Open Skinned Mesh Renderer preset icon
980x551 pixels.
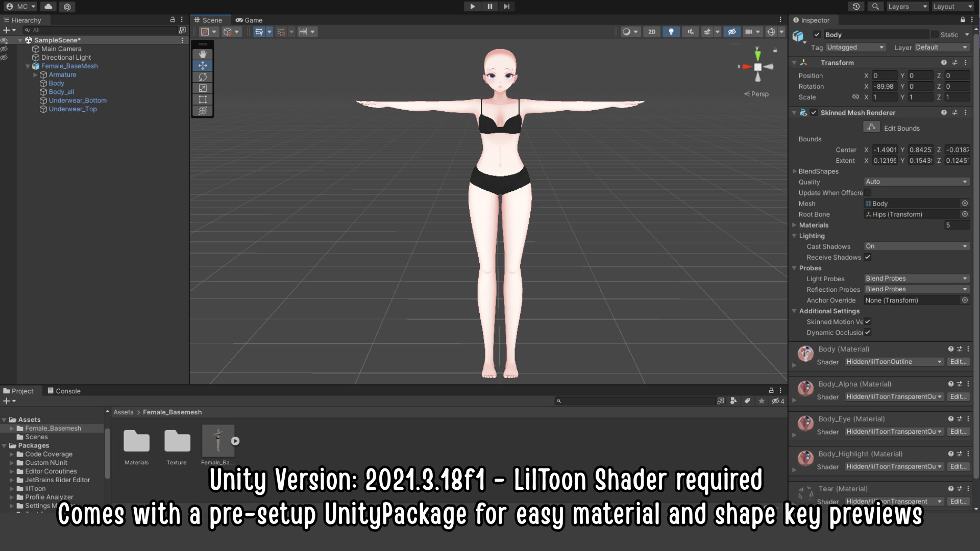(954, 113)
